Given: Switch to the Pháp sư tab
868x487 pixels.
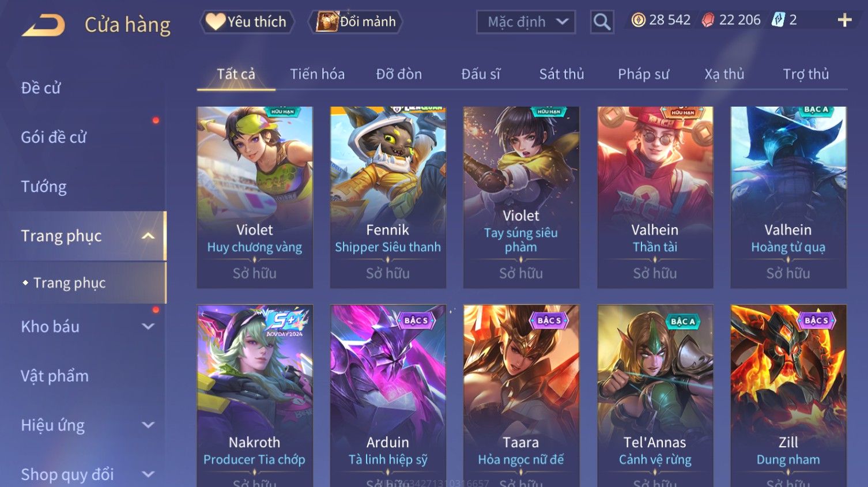Looking at the screenshot, I should point(643,74).
